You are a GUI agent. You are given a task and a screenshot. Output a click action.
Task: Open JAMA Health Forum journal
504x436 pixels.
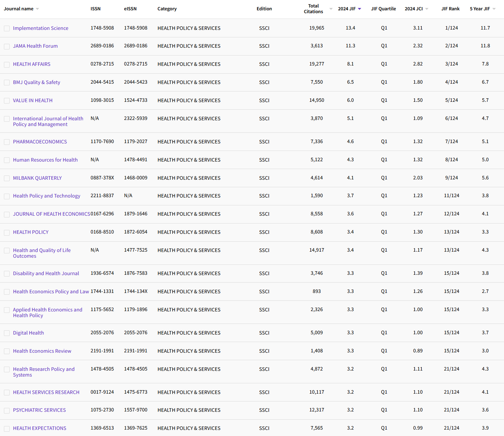pyautogui.click(x=35, y=46)
